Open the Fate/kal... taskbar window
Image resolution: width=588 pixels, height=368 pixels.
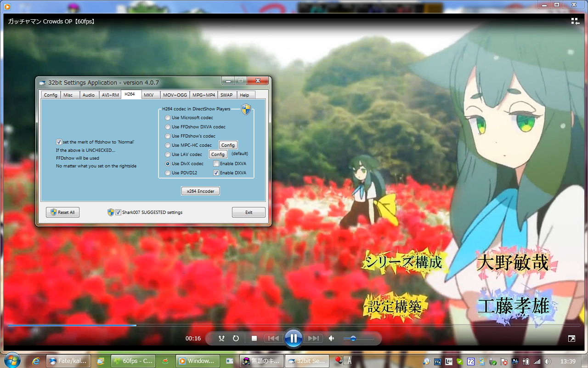68,361
